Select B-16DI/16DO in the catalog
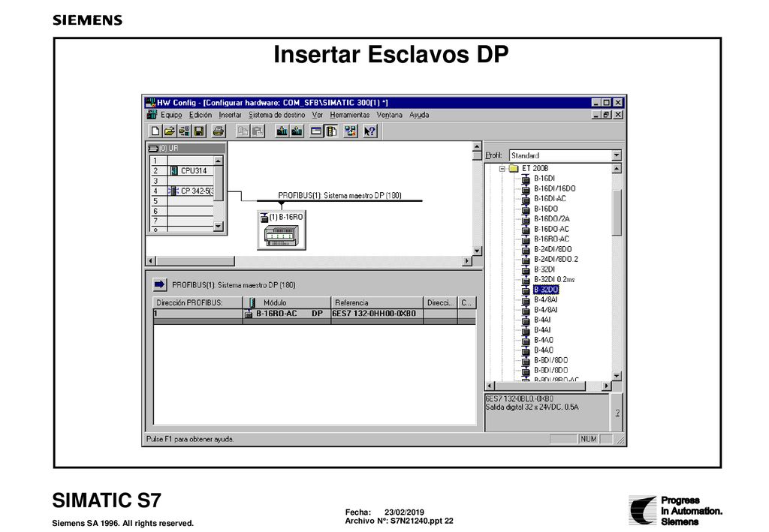The image size is (769, 532). pos(555,188)
